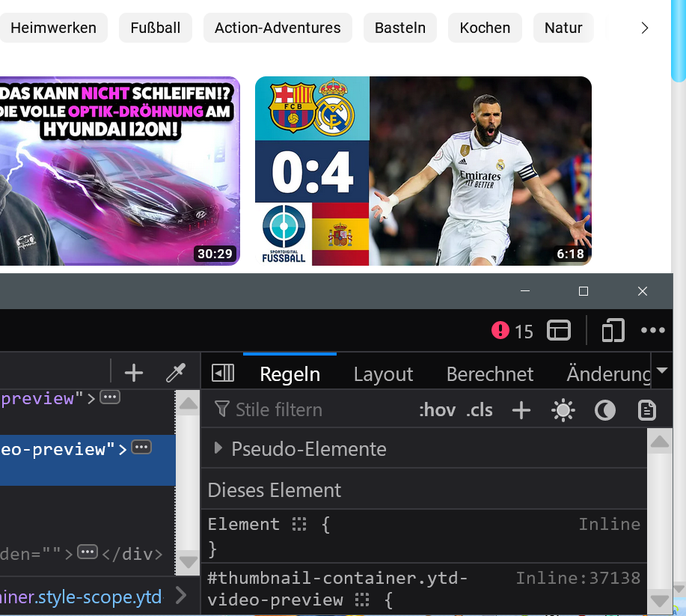Viewport: 686px width, 616px height.
Task: Pick the eyedropper color picker tool
Action: click(x=175, y=372)
